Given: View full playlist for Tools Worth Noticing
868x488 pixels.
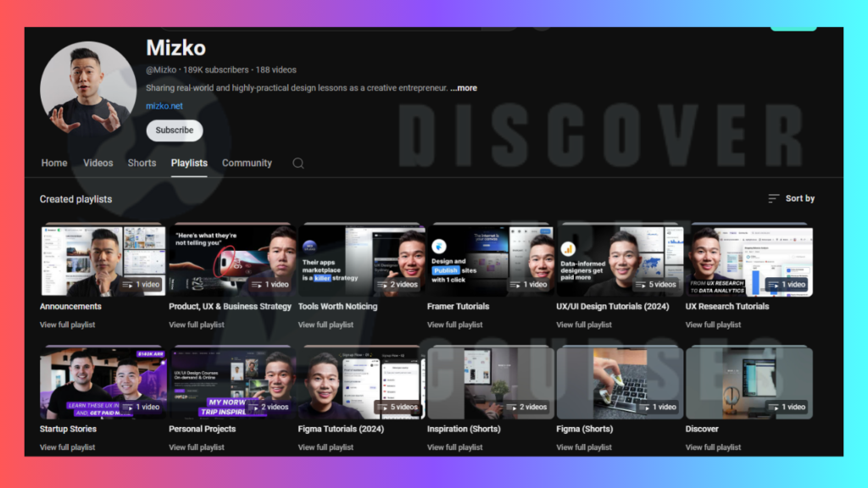Looking at the screenshot, I should click(326, 324).
